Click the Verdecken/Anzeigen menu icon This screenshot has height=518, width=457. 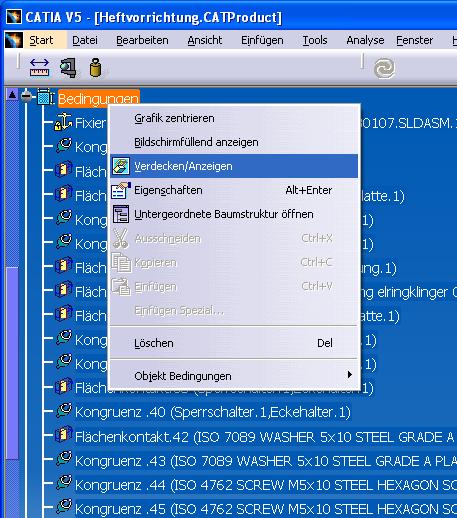[x=121, y=166]
